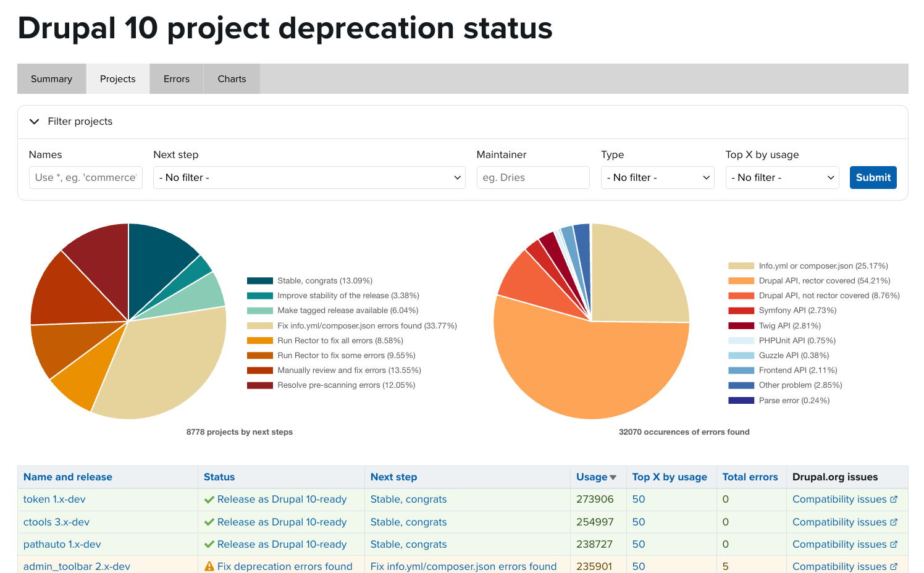
Task: Open the Top X by usage dropdown
Action: pos(783,178)
